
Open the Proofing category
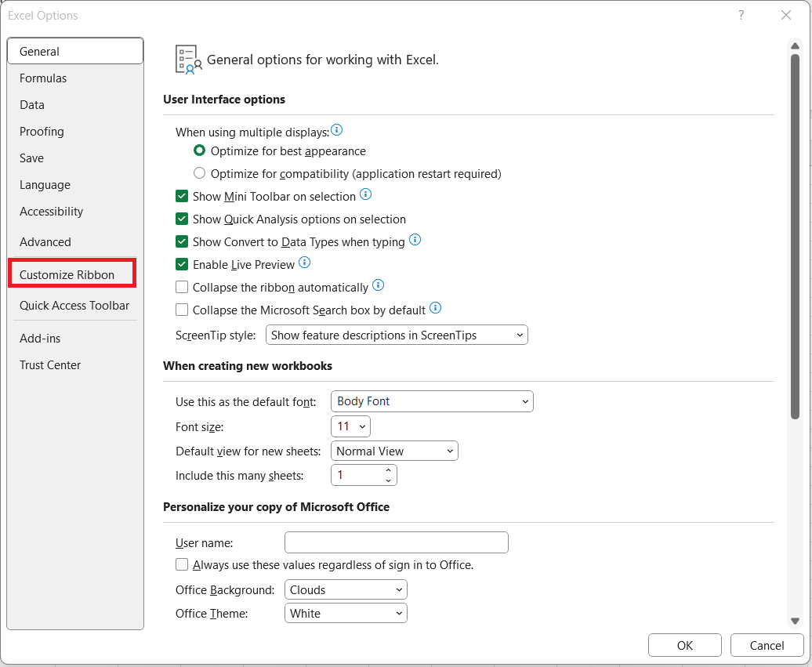75,132
